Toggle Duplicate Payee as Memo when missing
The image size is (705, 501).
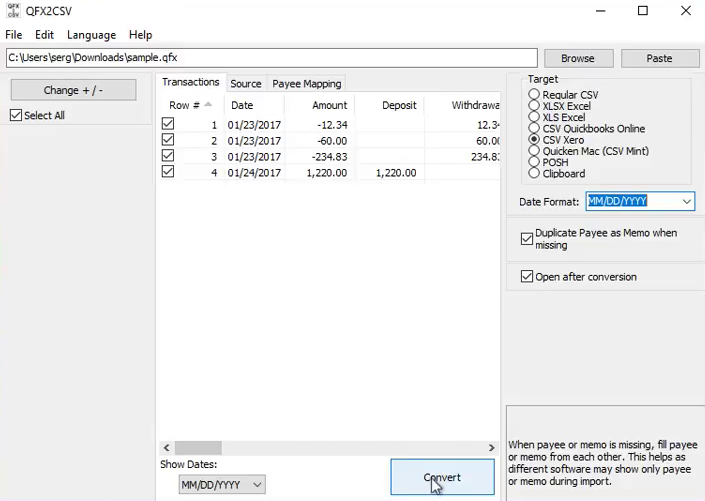tap(527, 239)
